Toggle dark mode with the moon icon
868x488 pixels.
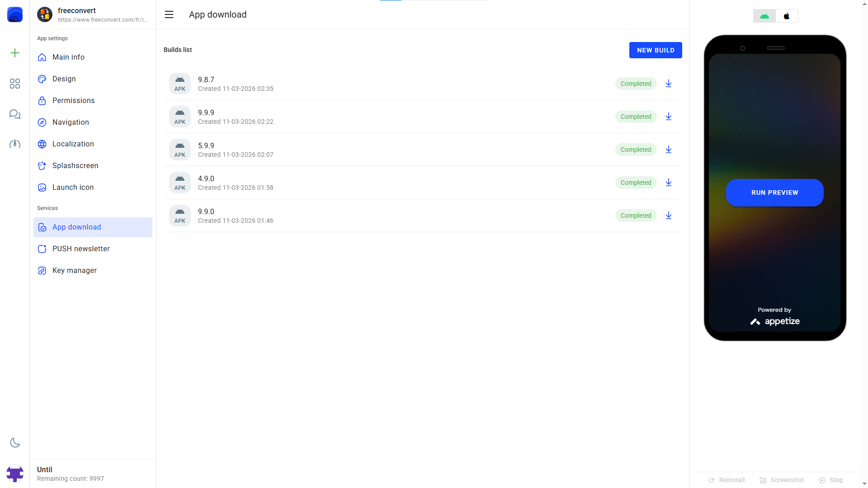pyautogui.click(x=14, y=443)
